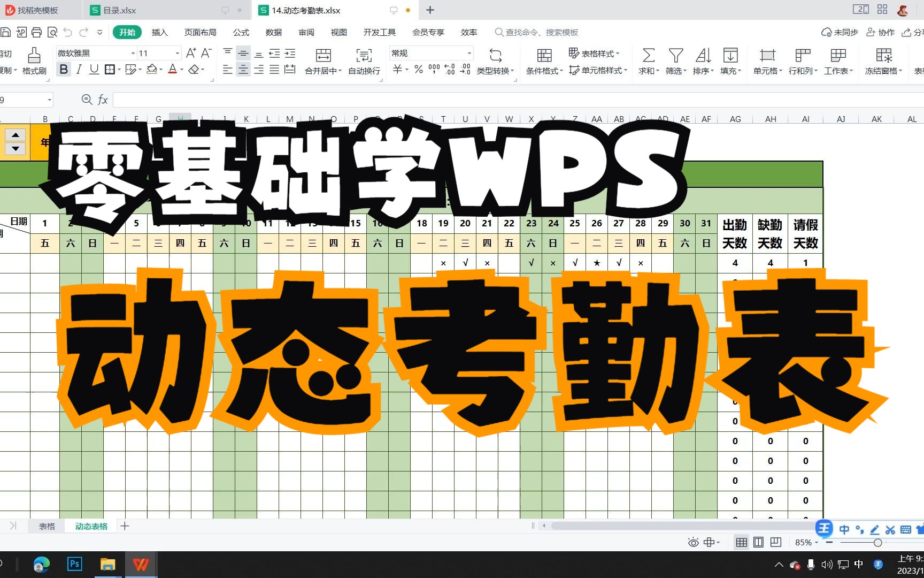Toggle center horizontal alignment
The image size is (924, 578).
tap(243, 69)
